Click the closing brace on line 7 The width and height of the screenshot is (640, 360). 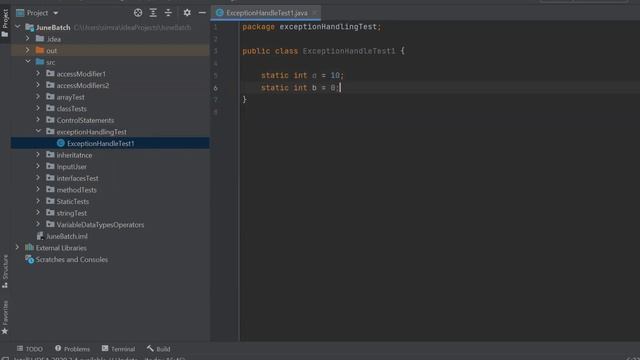(x=244, y=99)
